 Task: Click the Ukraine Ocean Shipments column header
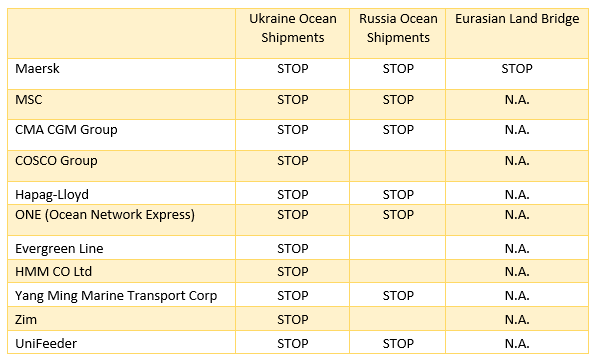tap(292, 33)
